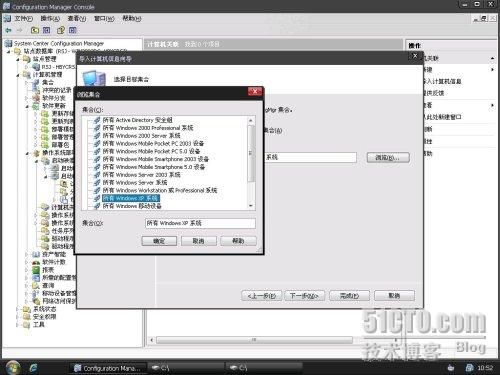Select 所有 Windows Mobile Smartphone 2003 设备
The height and width of the screenshot is (375, 500).
[155, 159]
